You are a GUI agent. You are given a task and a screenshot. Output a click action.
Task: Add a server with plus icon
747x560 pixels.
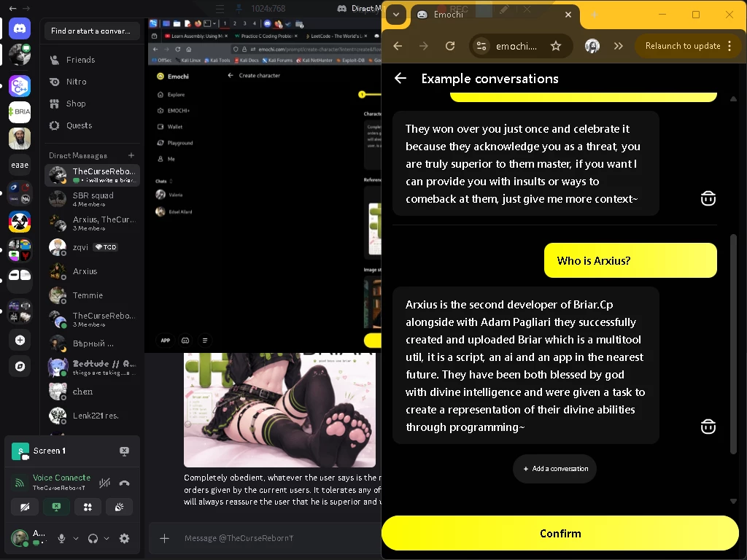tap(20, 340)
